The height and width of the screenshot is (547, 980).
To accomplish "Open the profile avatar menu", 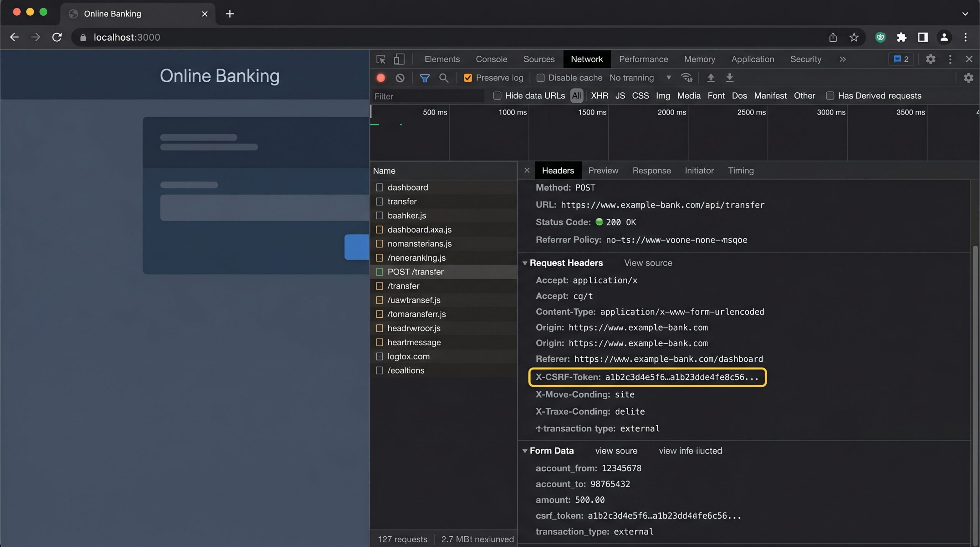I will coord(944,37).
